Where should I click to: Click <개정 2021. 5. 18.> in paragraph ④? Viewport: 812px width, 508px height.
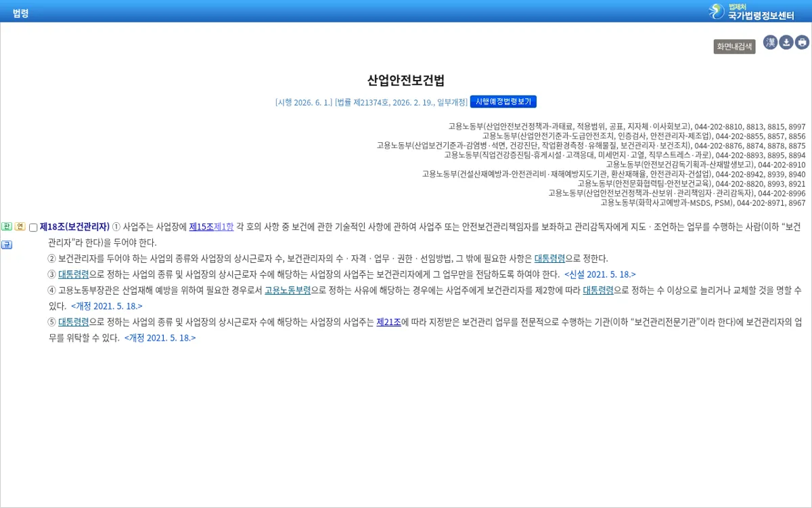click(107, 306)
